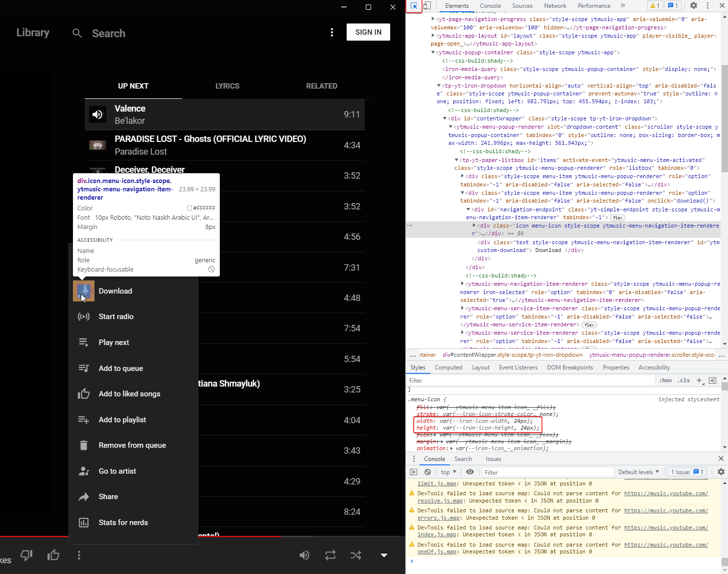Viewport: 728px width, 574px height.
Task: Toggle the live expression eye icon
Action: coord(470,472)
